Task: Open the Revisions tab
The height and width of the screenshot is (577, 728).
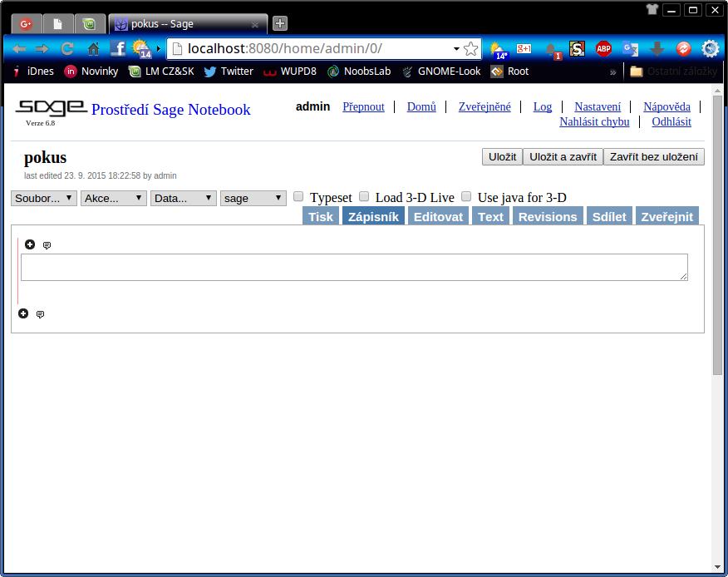Action: click(x=548, y=216)
